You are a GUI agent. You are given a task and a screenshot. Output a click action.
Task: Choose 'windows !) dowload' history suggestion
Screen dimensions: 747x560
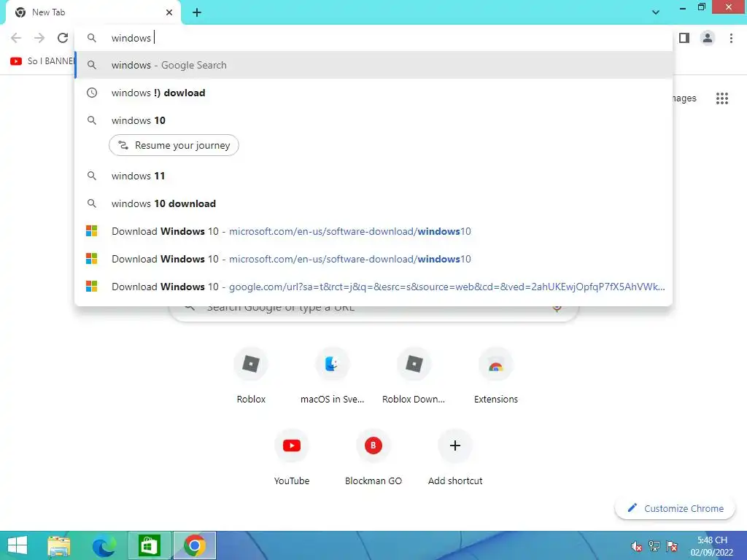373,93
